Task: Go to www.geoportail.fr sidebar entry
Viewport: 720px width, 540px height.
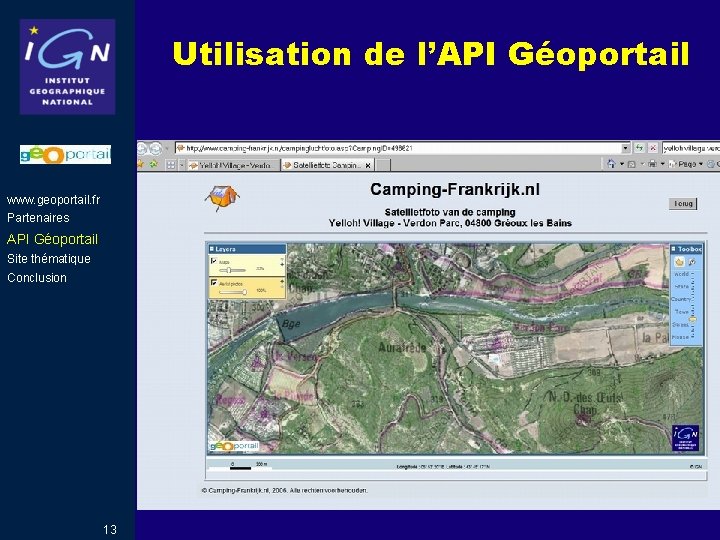Action: (53, 200)
